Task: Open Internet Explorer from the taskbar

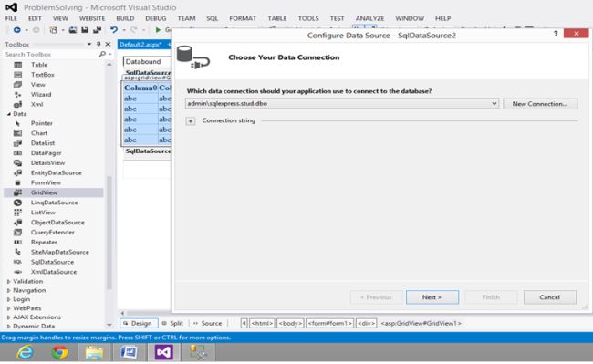Action: point(26,352)
